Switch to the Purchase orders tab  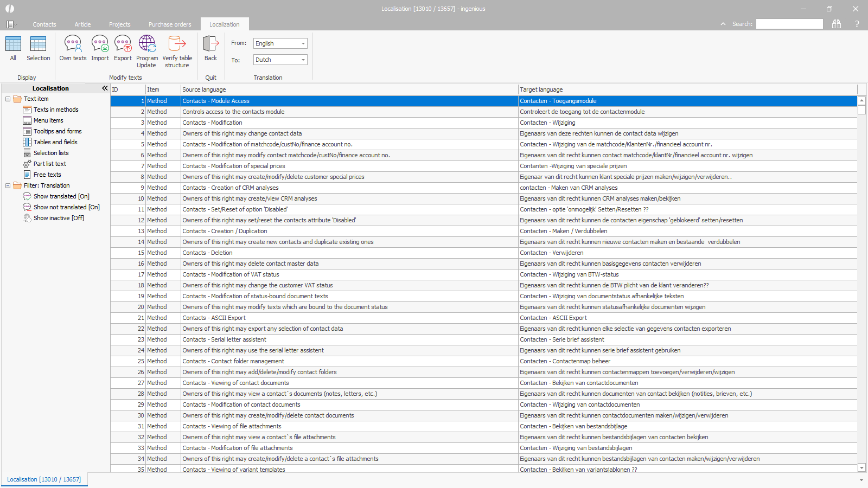tap(170, 24)
